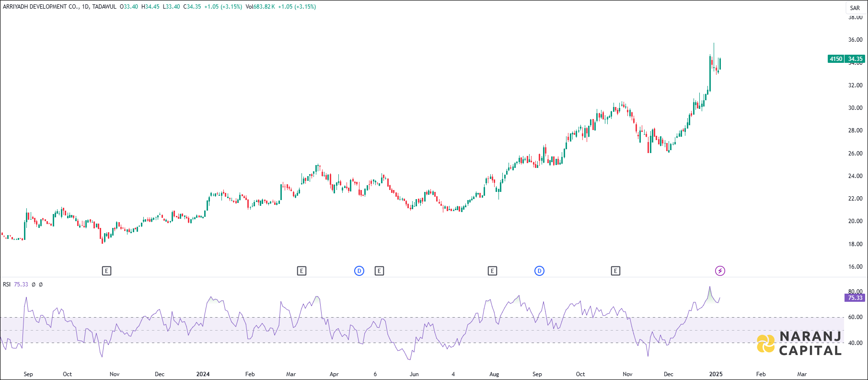Click the 80.00 RSI axis label

point(855,292)
